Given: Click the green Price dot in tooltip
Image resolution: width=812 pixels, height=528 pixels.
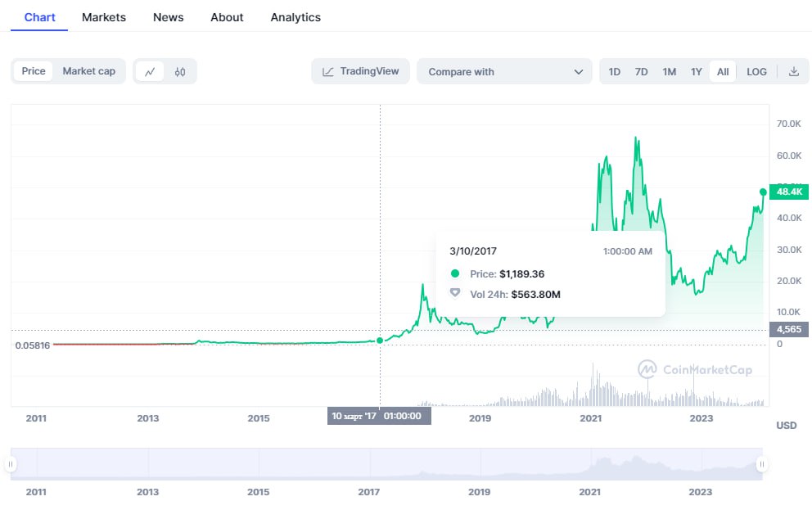Looking at the screenshot, I should [x=454, y=273].
